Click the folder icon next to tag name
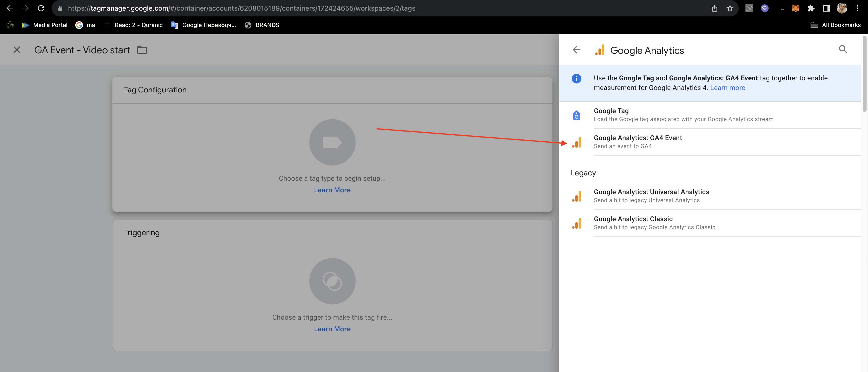Image resolution: width=868 pixels, height=372 pixels. tap(142, 50)
